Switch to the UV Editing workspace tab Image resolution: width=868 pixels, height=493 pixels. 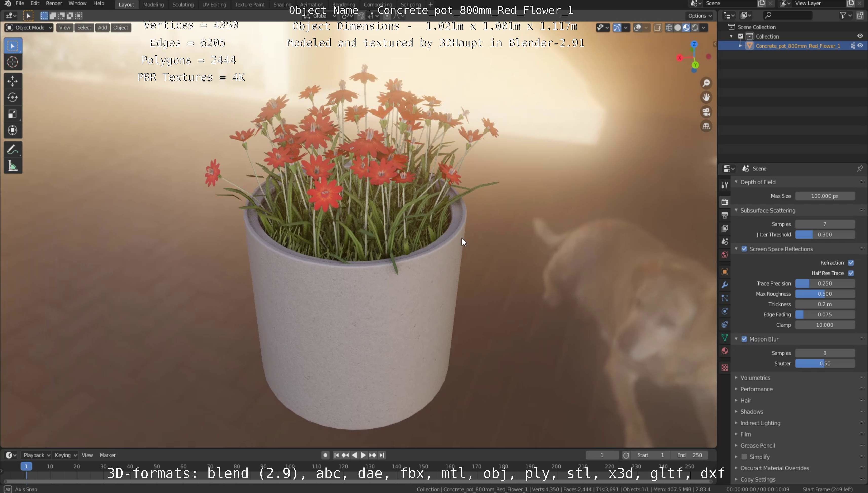214,4
